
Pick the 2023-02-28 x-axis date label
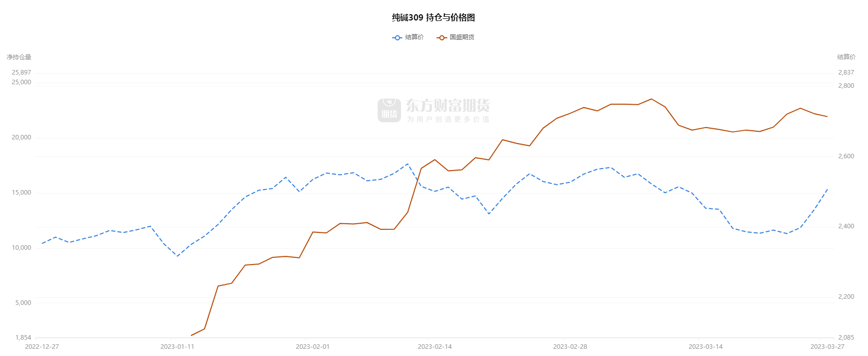pyautogui.click(x=570, y=347)
